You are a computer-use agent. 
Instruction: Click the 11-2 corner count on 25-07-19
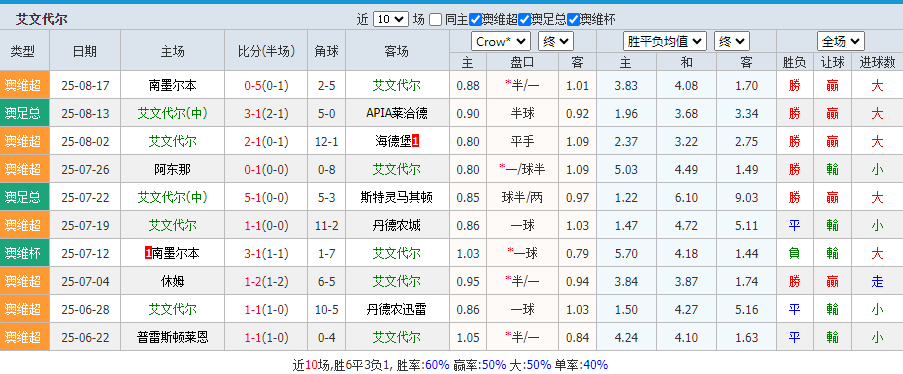(327, 225)
